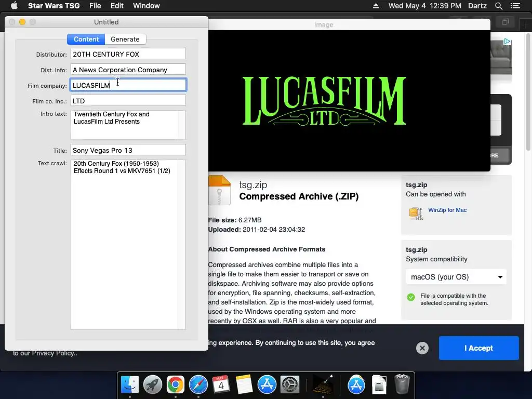The image size is (532, 399).
Task: Click the date and time in menu bar
Action: (425, 6)
